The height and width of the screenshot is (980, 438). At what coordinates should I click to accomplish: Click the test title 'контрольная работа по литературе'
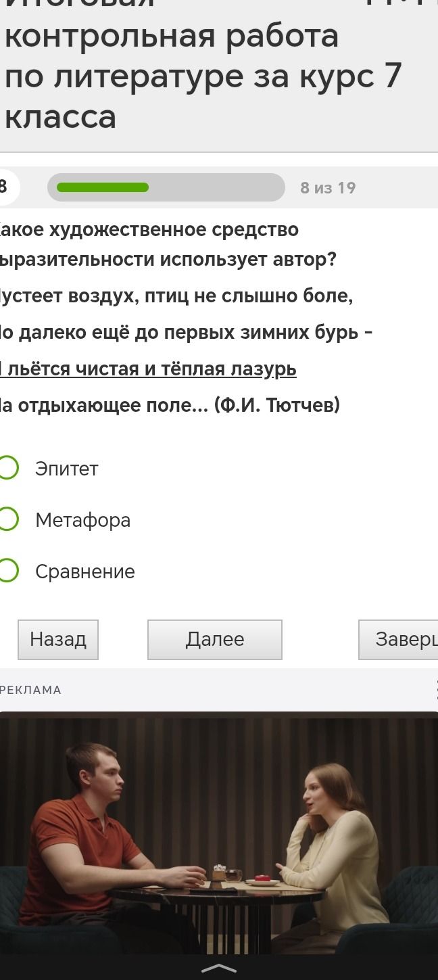point(203,55)
